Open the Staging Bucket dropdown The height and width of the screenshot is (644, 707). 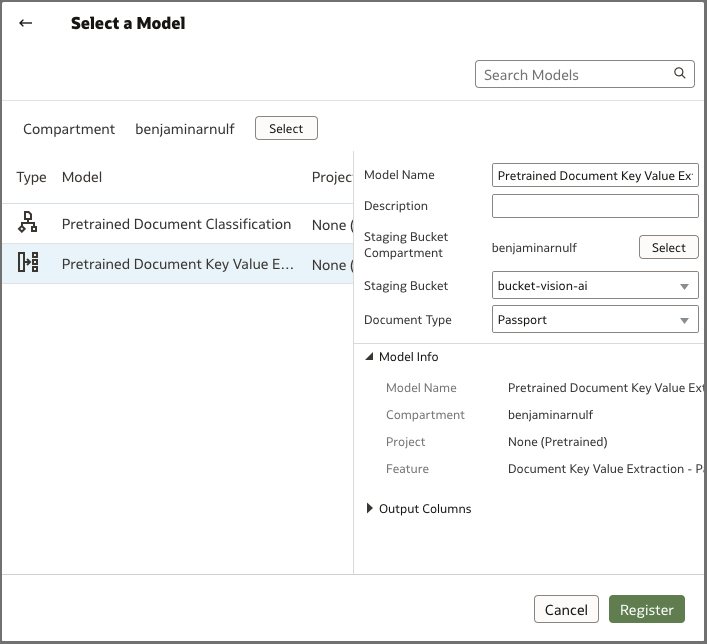595,286
